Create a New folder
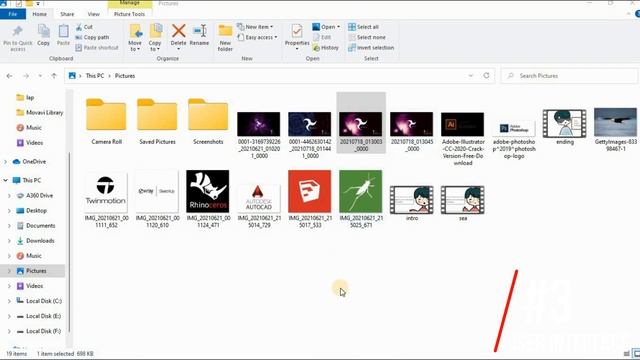This screenshot has height=360, width=640. coord(225,38)
